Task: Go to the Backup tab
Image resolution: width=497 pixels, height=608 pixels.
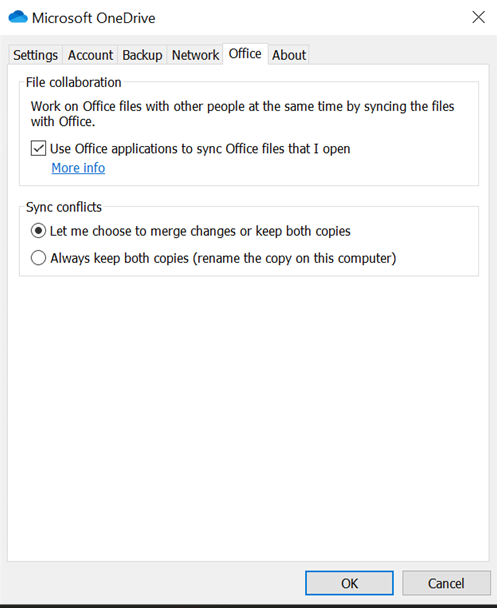Action: coord(142,55)
